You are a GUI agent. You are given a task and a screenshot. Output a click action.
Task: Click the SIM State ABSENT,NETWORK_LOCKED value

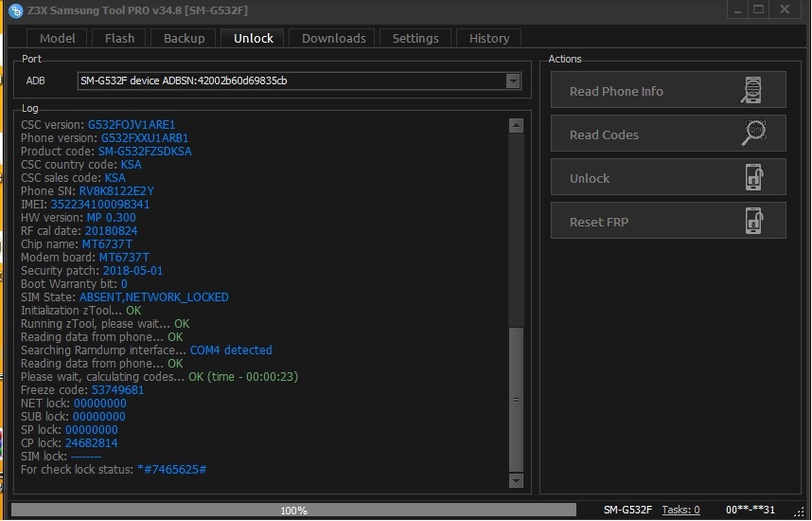pyautogui.click(x=154, y=297)
